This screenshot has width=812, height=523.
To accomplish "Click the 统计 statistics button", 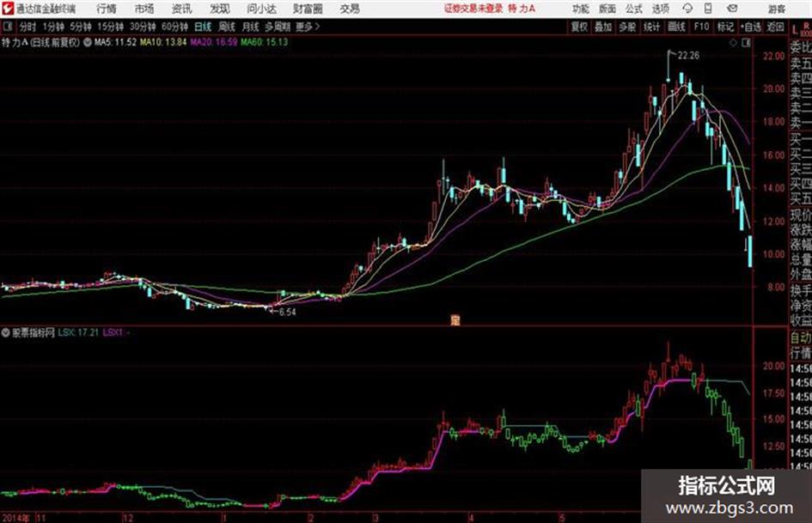I will [651, 27].
